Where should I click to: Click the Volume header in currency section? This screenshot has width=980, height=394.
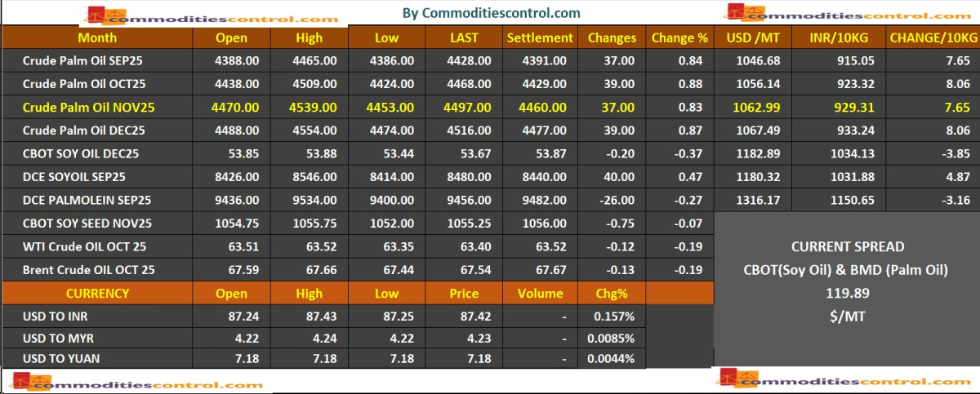pyautogui.click(x=540, y=293)
